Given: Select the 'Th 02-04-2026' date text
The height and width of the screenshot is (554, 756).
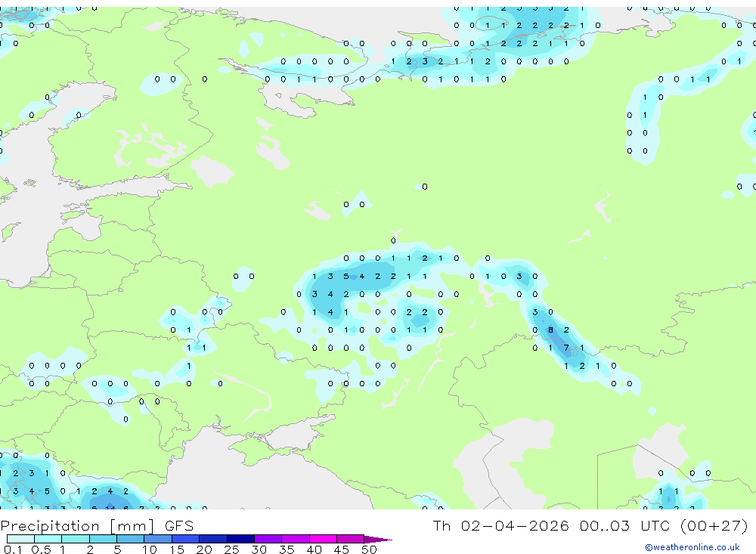Looking at the screenshot, I should click(500, 525).
